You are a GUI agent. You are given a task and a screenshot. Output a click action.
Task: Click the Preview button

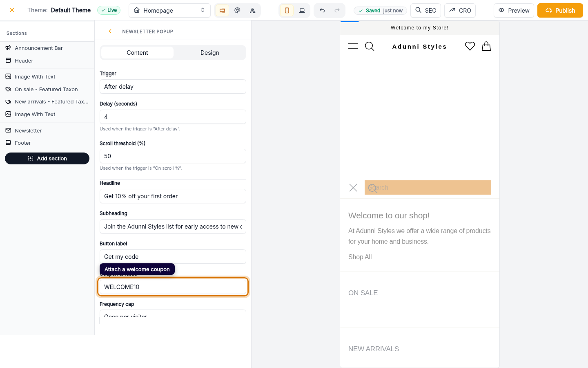click(514, 10)
